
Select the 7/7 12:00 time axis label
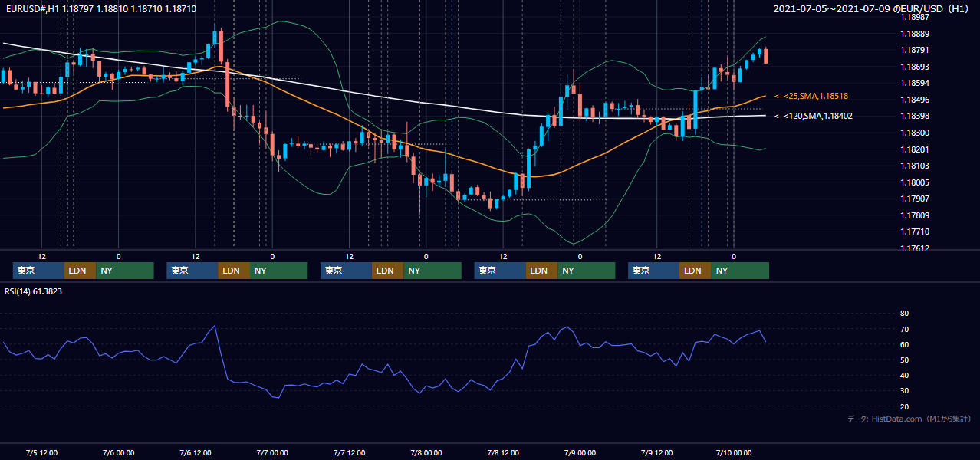point(349,452)
